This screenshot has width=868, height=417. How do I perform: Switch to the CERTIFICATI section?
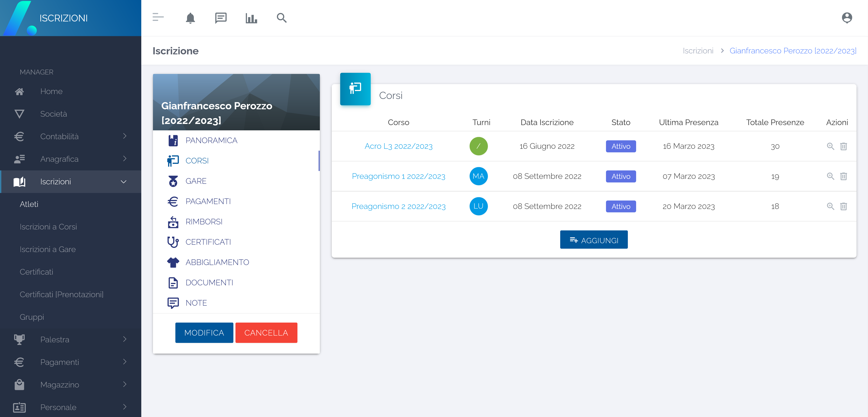tap(208, 242)
